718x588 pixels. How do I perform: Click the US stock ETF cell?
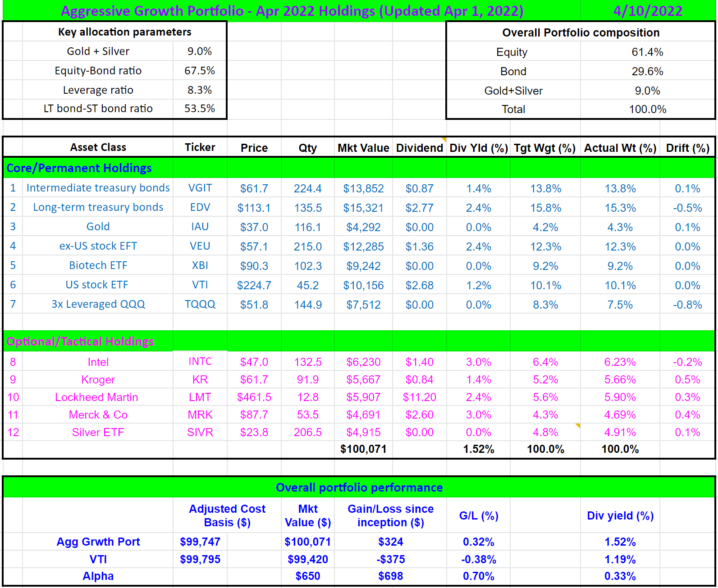click(x=97, y=285)
